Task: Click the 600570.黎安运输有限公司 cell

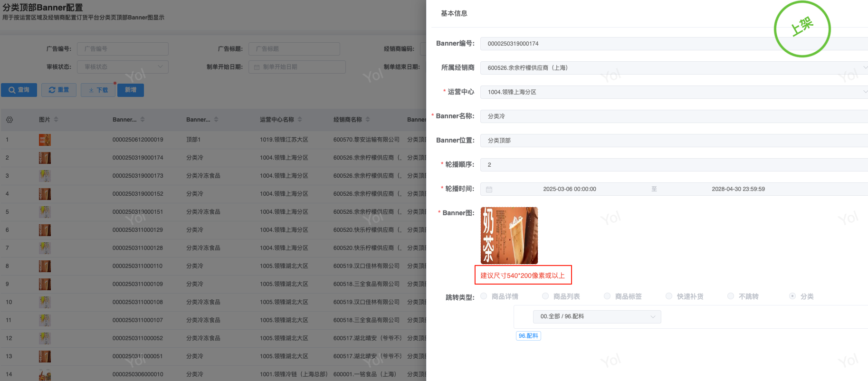Action: click(x=367, y=140)
